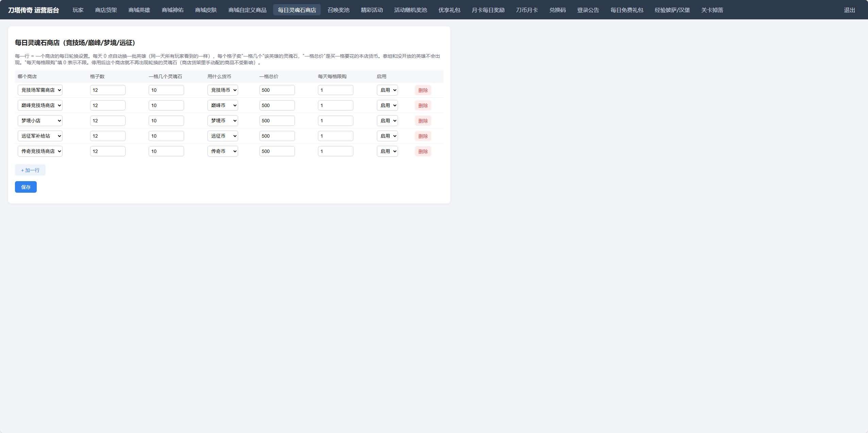Click 一格总价 field in 梦境小店 row

(x=277, y=121)
